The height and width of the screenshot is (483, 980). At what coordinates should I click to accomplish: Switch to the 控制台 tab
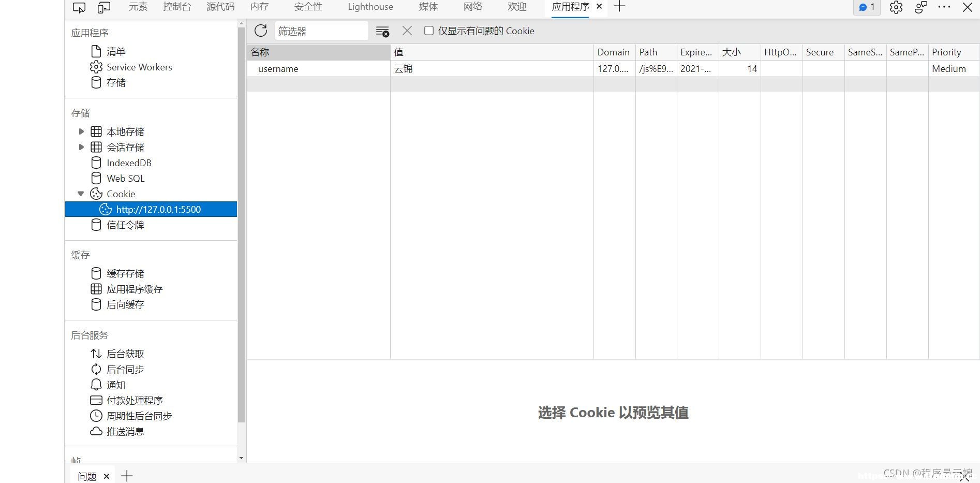(x=177, y=7)
